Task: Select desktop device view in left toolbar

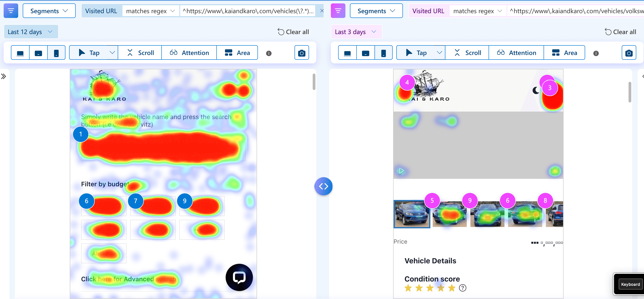Action: coord(20,53)
